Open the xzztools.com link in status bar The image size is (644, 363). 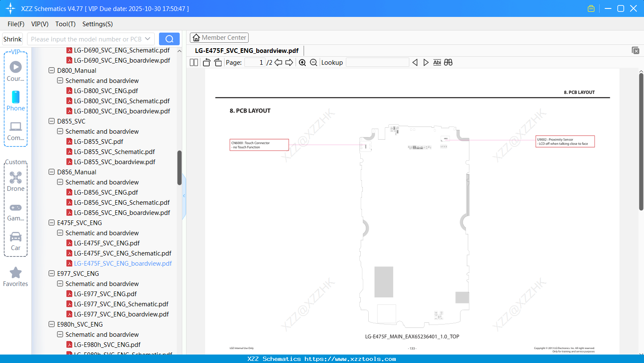tap(350, 359)
